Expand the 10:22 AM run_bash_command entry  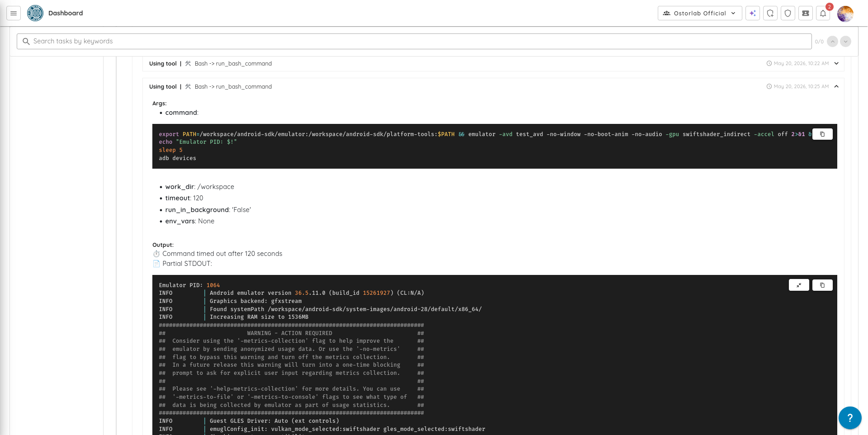836,63
